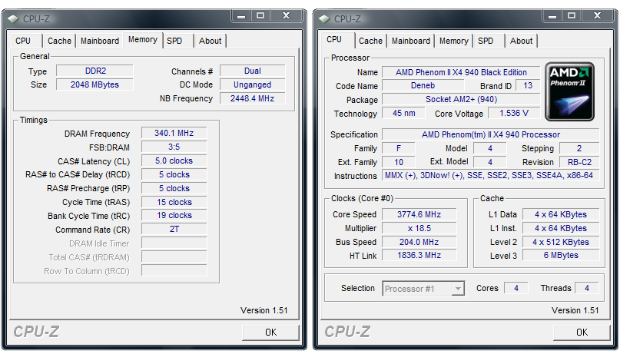The height and width of the screenshot is (364, 620).
Task: Click the empty Total CAS# (tRDRAM) field
Action: [x=174, y=257]
